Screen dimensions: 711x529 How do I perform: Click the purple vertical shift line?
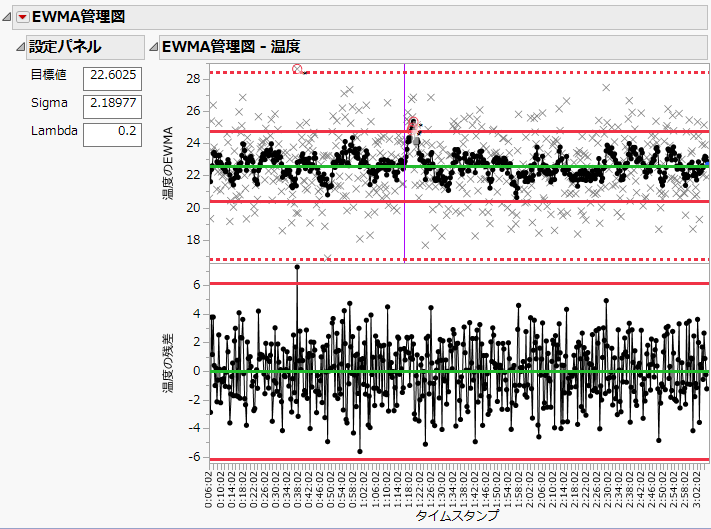tap(404, 181)
